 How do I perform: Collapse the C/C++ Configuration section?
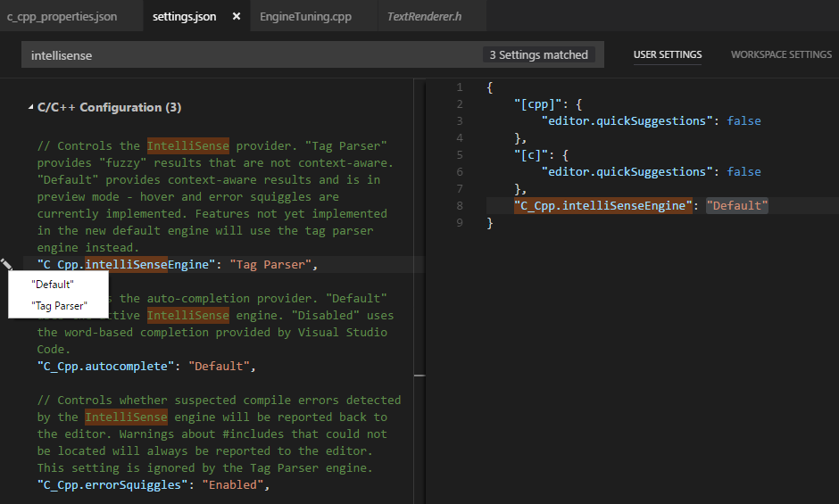pos(32,107)
